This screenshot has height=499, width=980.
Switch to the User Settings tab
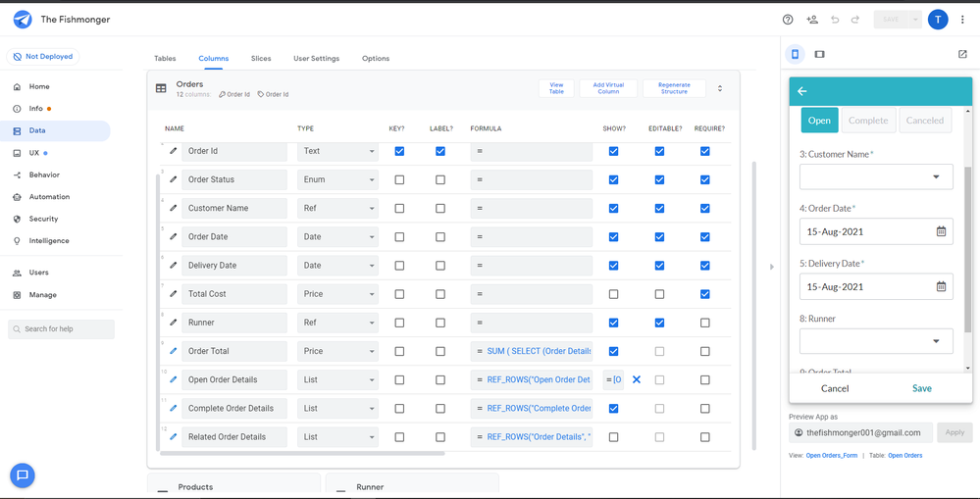tap(316, 58)
